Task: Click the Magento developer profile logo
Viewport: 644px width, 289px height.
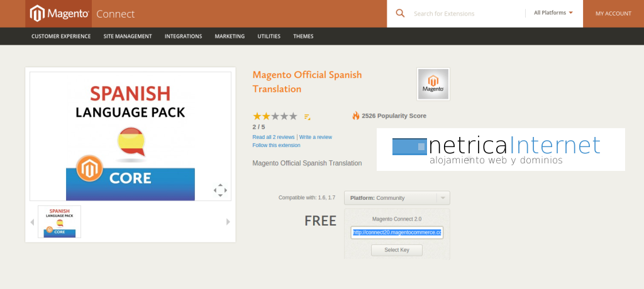Action: 433,84
